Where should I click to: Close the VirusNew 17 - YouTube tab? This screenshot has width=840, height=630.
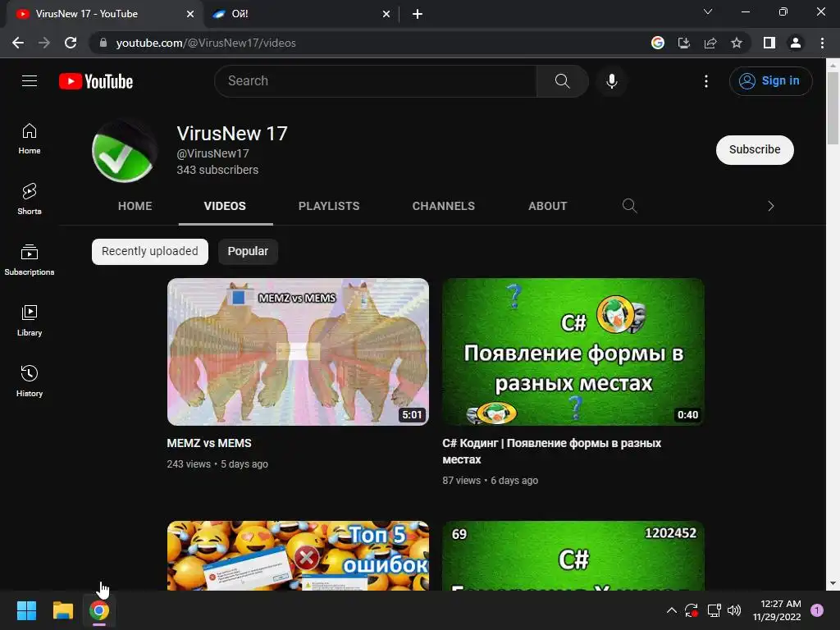tap(190, 14)
